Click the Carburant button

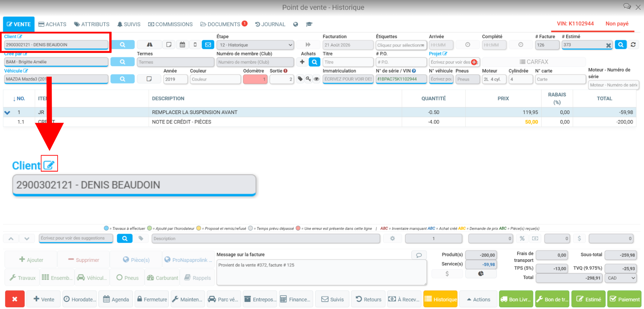click(162, 278)
